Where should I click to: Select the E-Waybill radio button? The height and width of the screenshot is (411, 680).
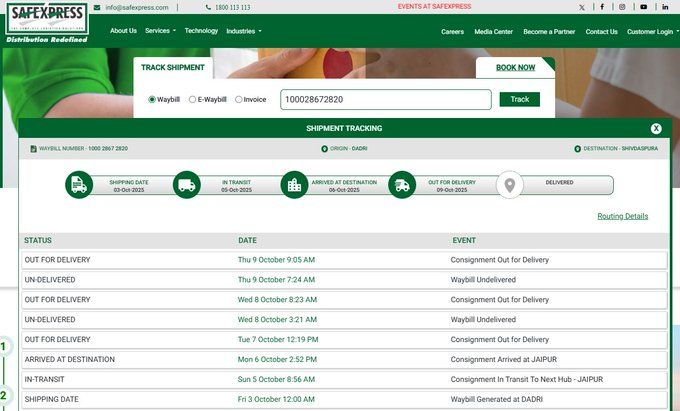(192, 99)
